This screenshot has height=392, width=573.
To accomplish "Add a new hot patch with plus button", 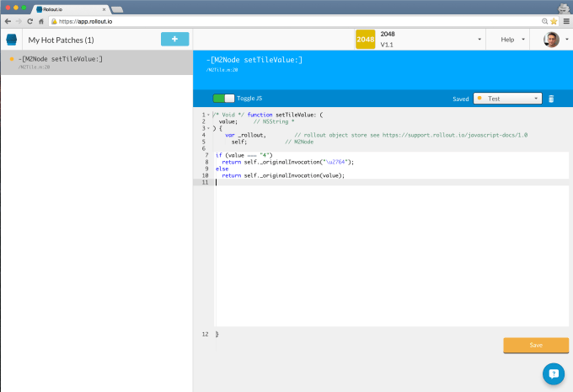I will tap(174, 39).
